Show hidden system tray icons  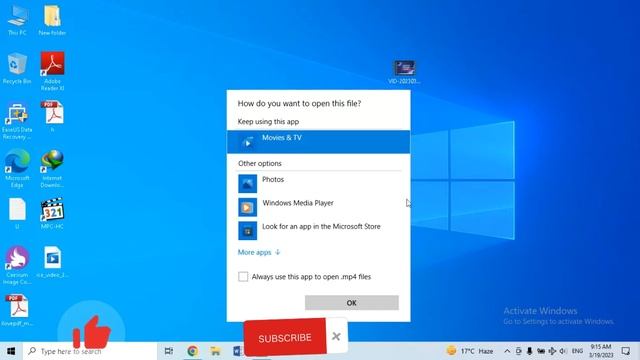pos(507,351)
